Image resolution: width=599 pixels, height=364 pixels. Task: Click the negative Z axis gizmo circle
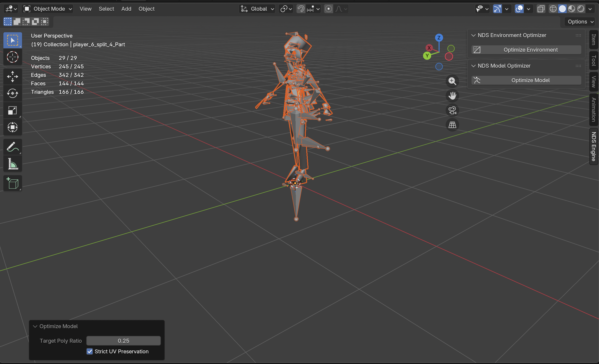coord(439,67)
